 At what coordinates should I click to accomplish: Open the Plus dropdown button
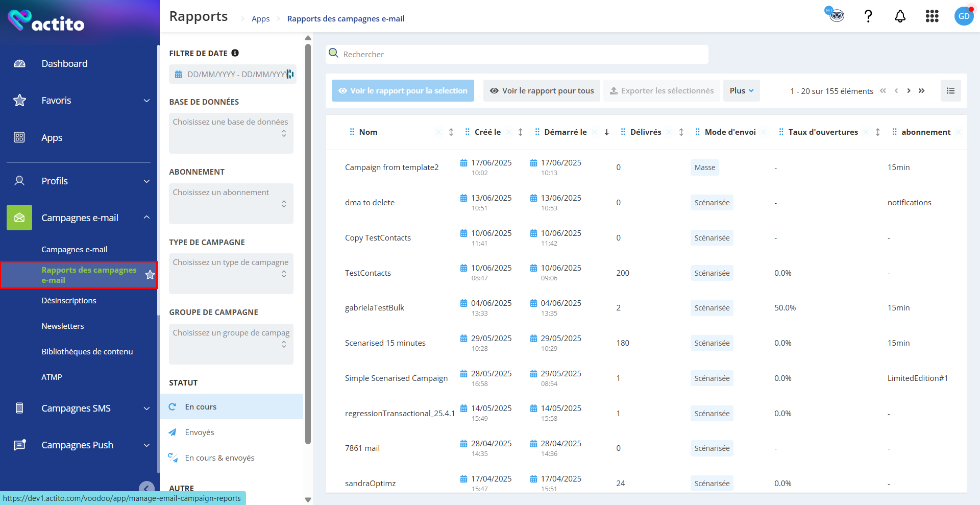click(741, 91)
